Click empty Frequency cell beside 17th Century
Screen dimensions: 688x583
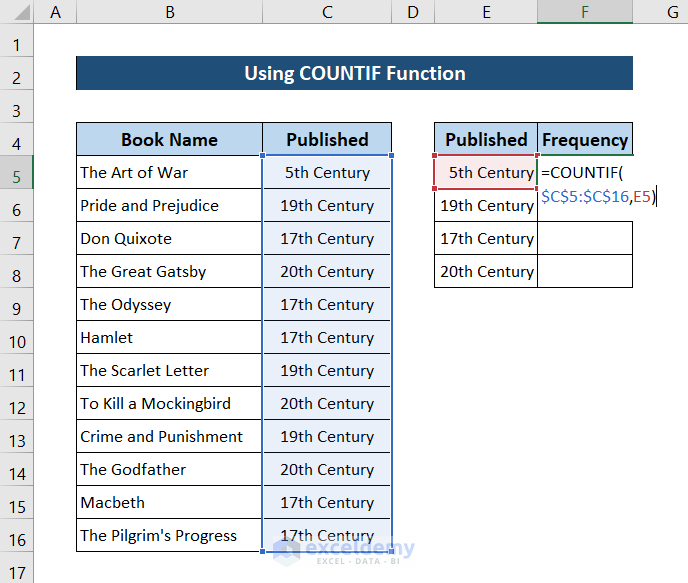(585, 238)
